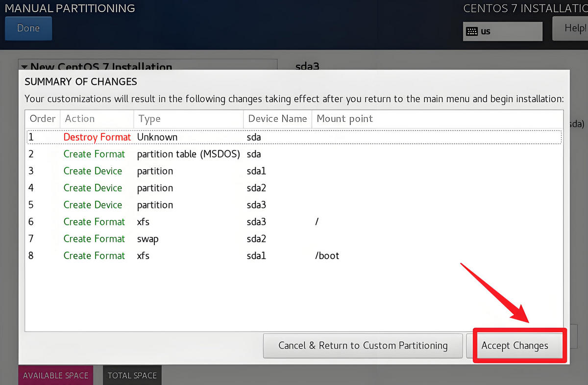Image resolution: width=588 pixels, height=385 pixels.
Task: Select Create Device action in row 3
Action: pyautogui.click(x=93, y=171)
